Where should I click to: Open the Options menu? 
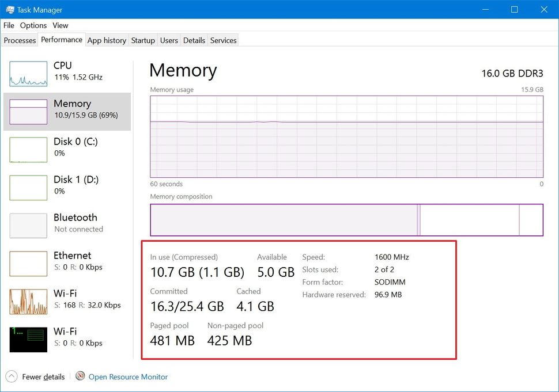coord(33,25)
